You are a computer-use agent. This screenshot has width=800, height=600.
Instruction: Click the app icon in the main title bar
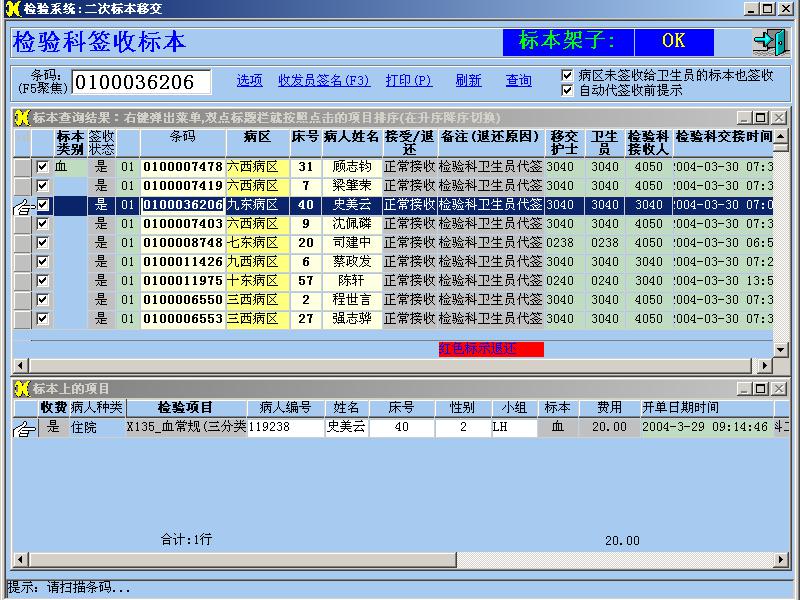tap(11, 9)
